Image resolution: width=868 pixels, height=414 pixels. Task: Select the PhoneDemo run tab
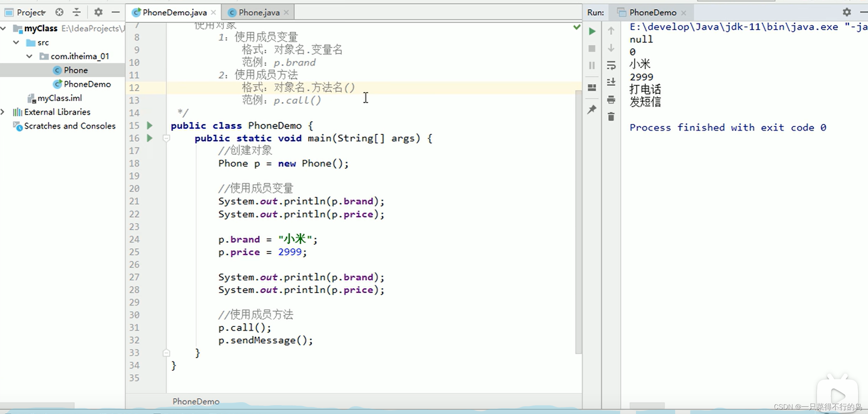[x=652, y=13]
